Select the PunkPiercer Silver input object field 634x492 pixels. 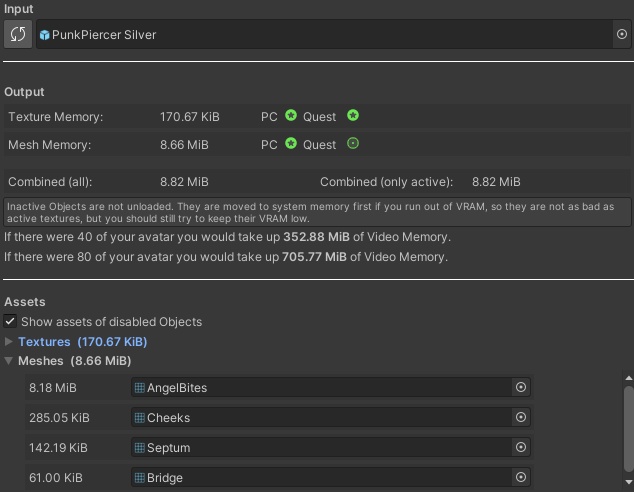320,34
